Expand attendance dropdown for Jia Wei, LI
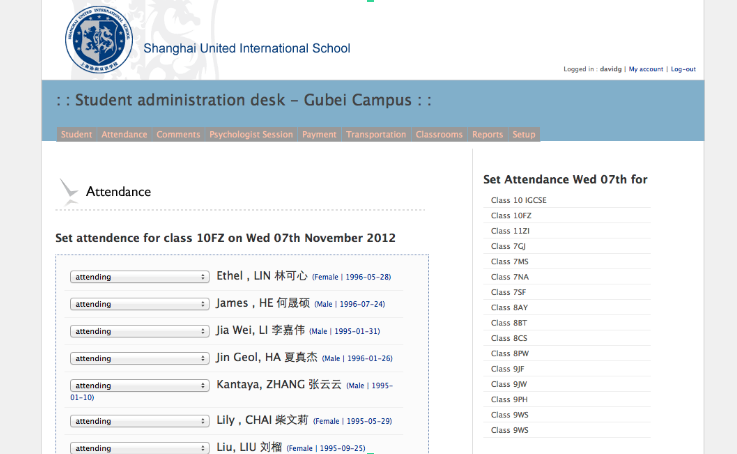Screen dimensions: 737x454 tap(140, 331)
